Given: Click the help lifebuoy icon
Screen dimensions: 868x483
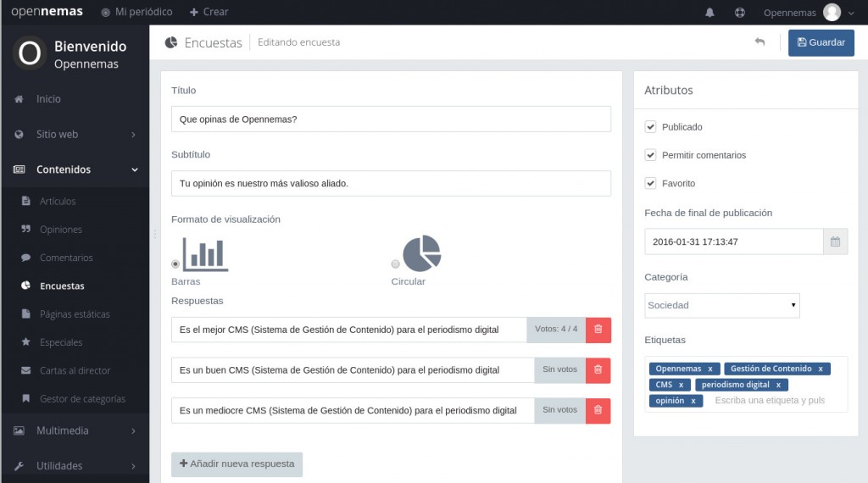Looking at the screenshot, I should tap(739, 12).
